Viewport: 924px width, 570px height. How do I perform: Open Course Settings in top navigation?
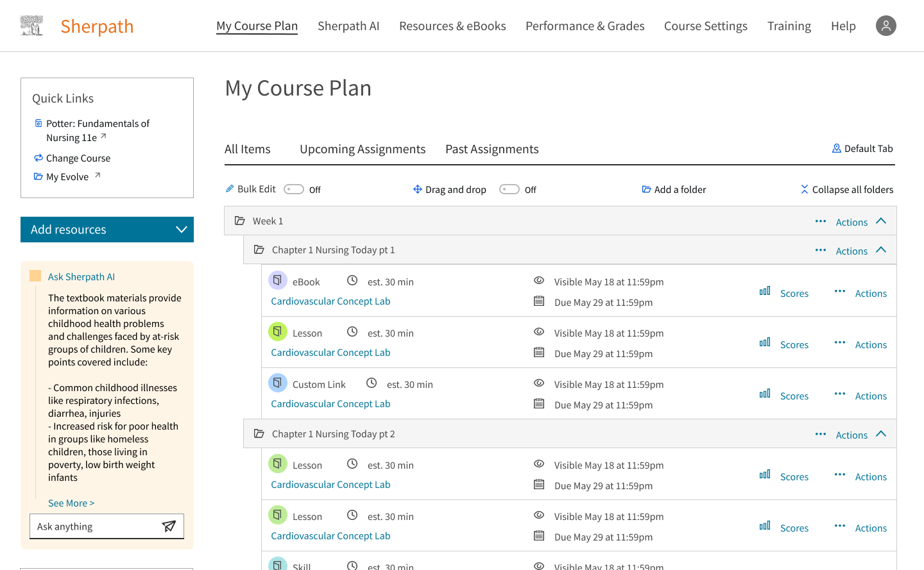click(706, 26)
